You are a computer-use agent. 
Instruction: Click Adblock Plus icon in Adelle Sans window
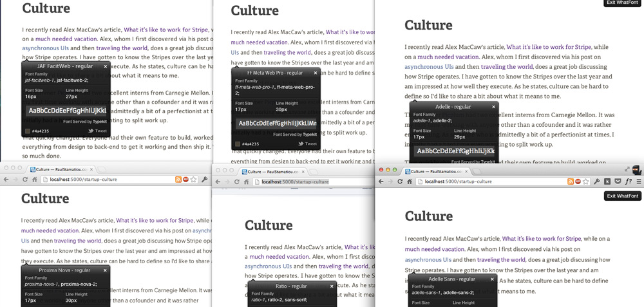[578, 181]
